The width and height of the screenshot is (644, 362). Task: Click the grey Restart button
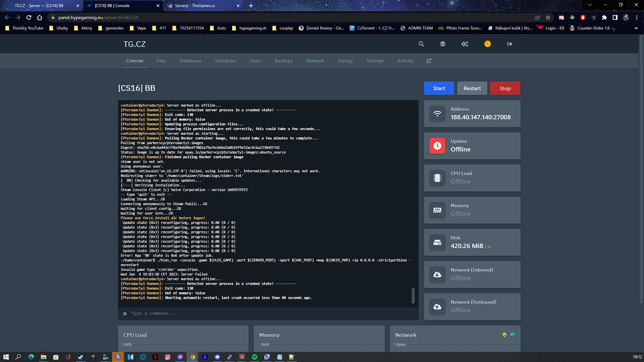coord(472,88)
